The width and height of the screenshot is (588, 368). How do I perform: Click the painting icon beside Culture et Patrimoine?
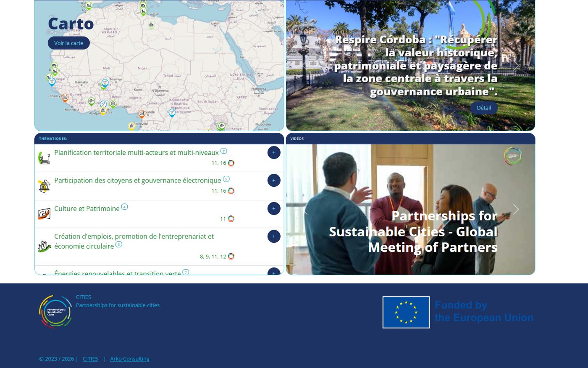point(44,214)
